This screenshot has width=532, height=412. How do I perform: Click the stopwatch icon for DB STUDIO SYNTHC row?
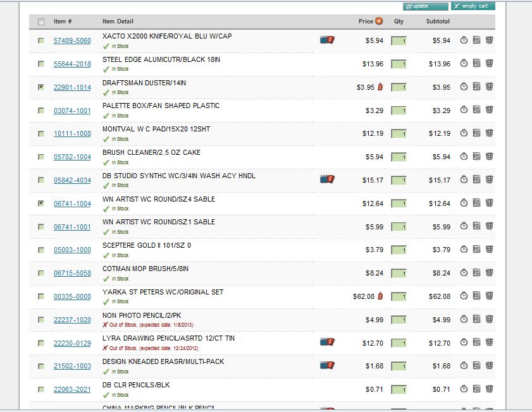464,179
